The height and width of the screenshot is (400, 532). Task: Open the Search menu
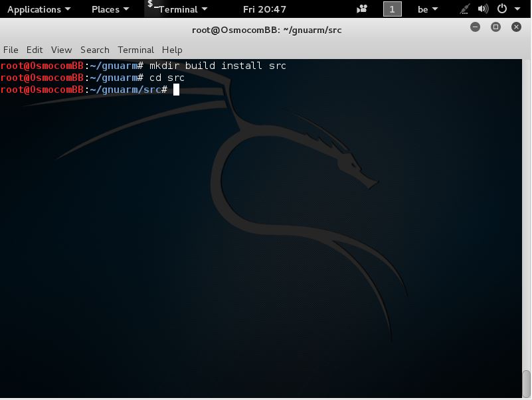click(x=95, y=50)
